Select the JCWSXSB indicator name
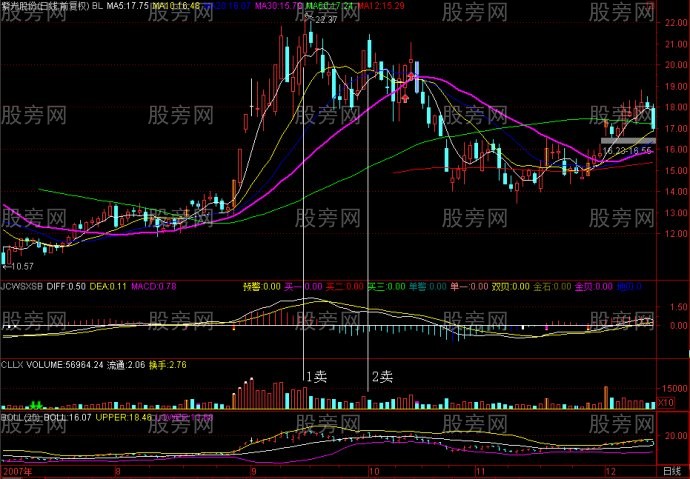The width and height of the screenshot is (690, 479). (22, 286)
